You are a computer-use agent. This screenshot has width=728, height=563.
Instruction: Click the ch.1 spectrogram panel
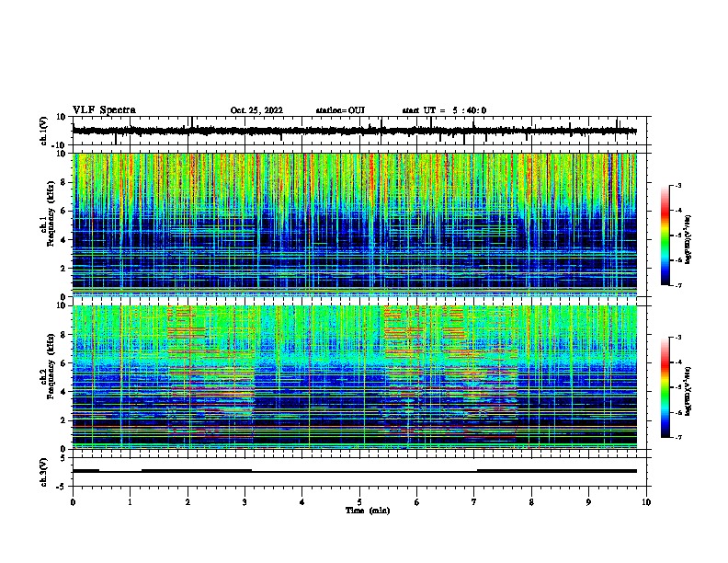point(361,224)
